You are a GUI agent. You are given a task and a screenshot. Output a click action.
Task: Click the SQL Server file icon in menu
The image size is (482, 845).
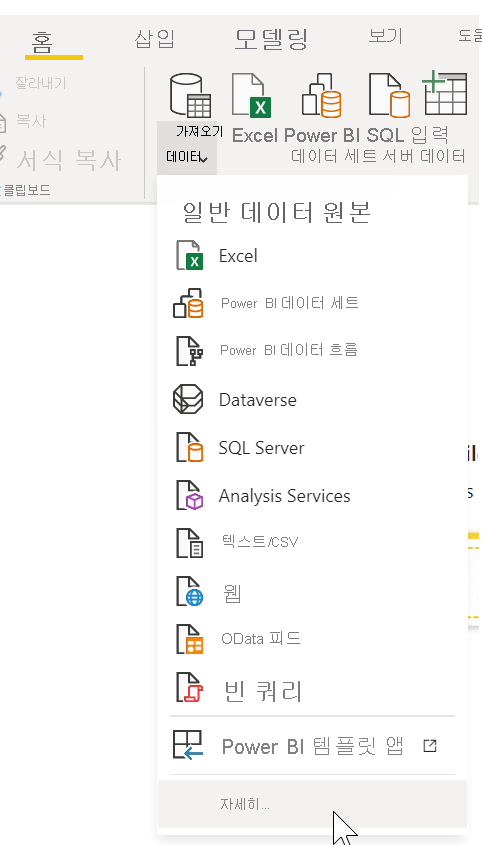[x=189, y=447]
